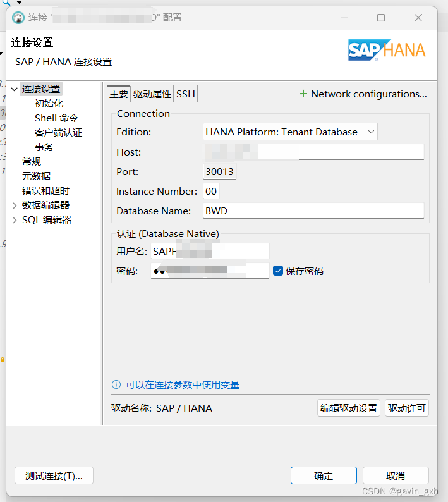Select 事务 in the tree
This screenshot has width=448, height=502.
pos(44,147)
